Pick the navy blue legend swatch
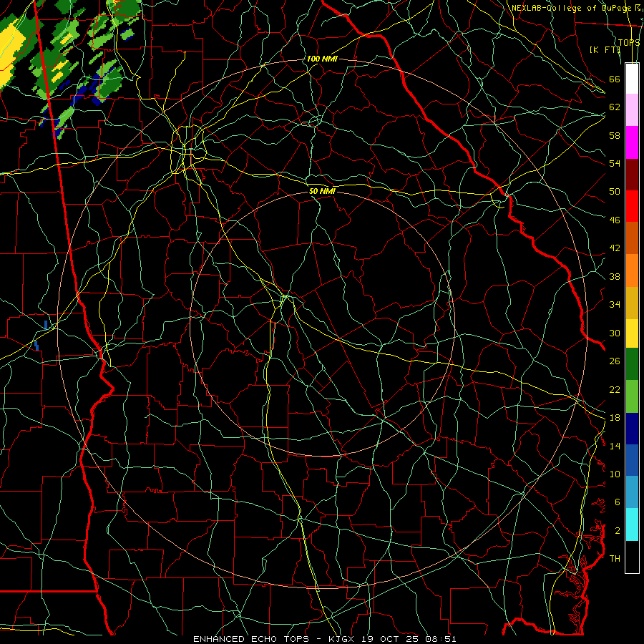This screenshot has height=644, width=644. [x=632, y=429]
